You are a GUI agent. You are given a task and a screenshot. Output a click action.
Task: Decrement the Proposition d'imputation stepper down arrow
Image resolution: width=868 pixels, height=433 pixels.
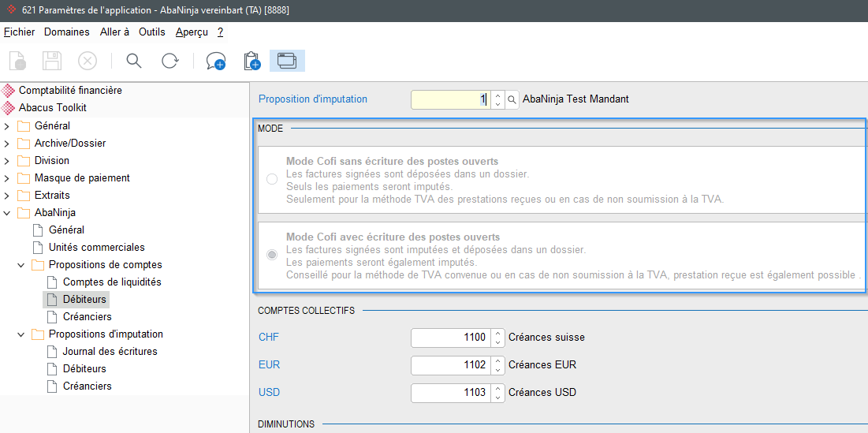point(497,104)
